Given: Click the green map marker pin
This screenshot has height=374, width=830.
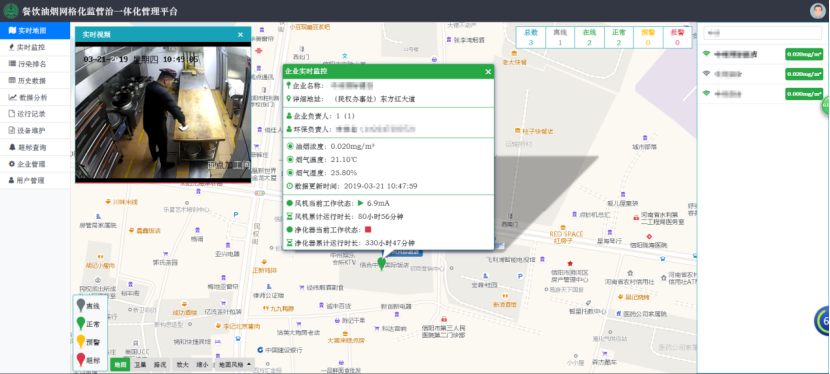Looking at the screenshot, I should tap(381, 263).
